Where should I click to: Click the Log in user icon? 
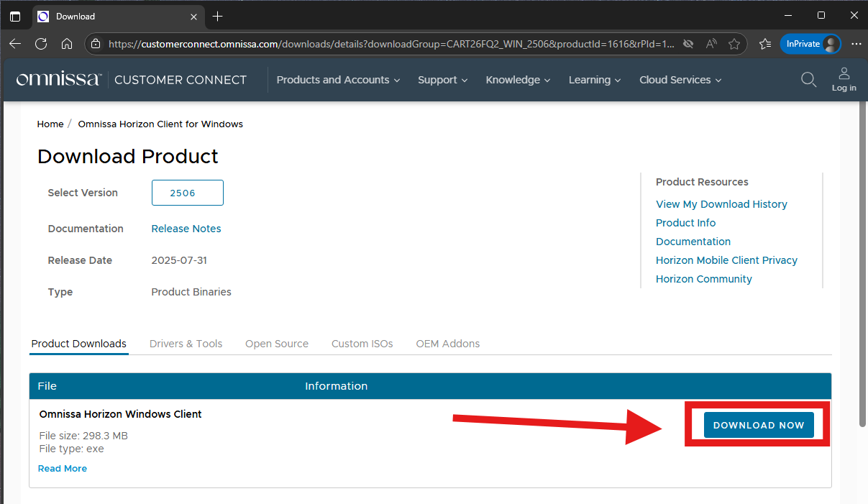click(x=844, y=79)
